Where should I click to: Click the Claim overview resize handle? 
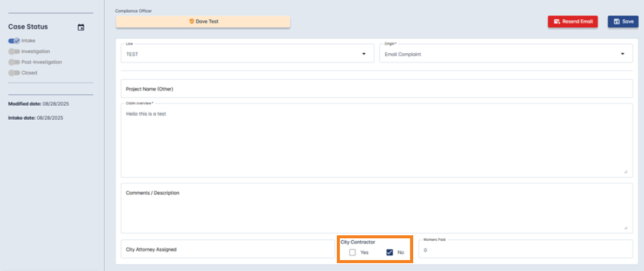coord(625,171)
